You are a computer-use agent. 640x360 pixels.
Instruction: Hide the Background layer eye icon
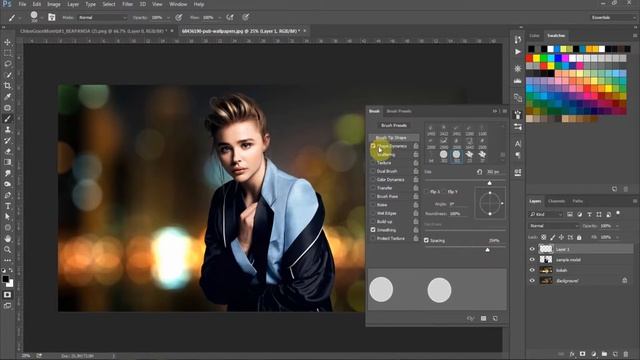pos(532,281)
